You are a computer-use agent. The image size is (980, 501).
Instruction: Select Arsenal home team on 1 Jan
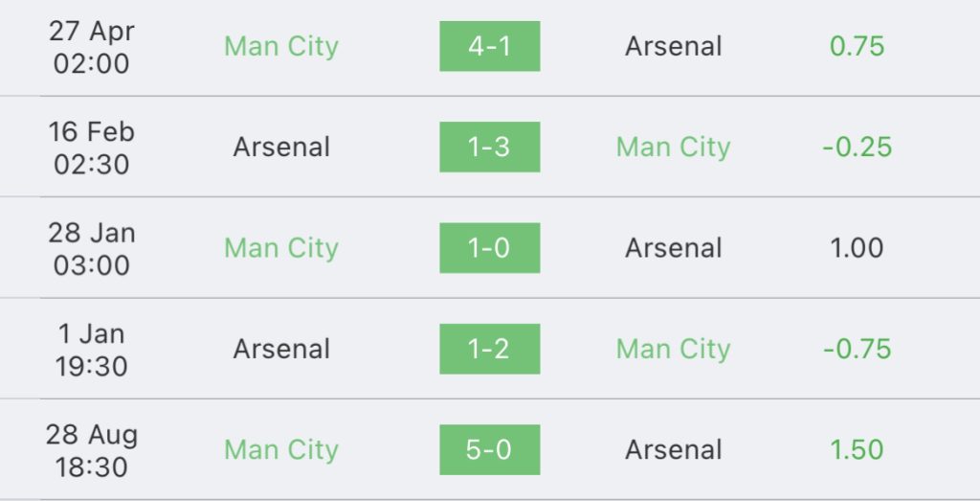(281, 349)
